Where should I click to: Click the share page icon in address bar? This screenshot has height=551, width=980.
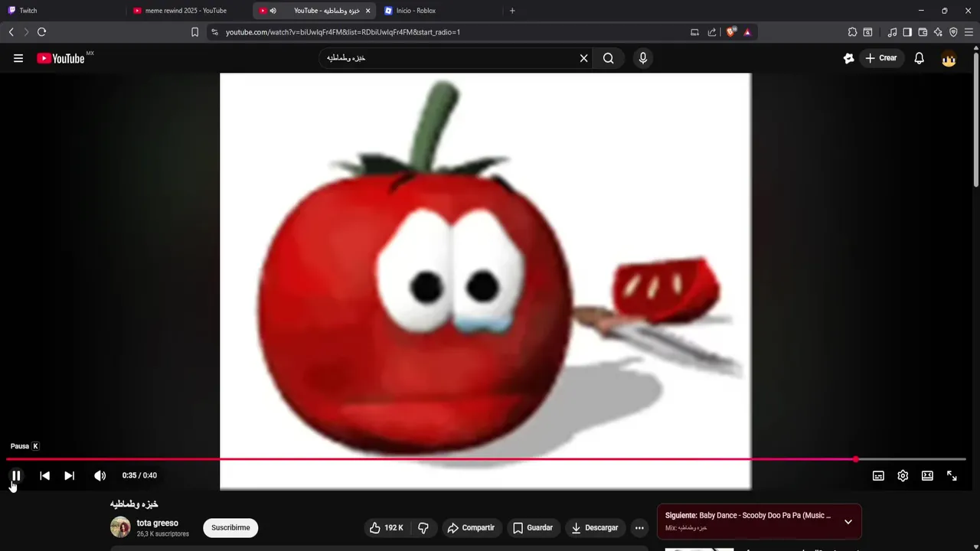click(712, 32)
